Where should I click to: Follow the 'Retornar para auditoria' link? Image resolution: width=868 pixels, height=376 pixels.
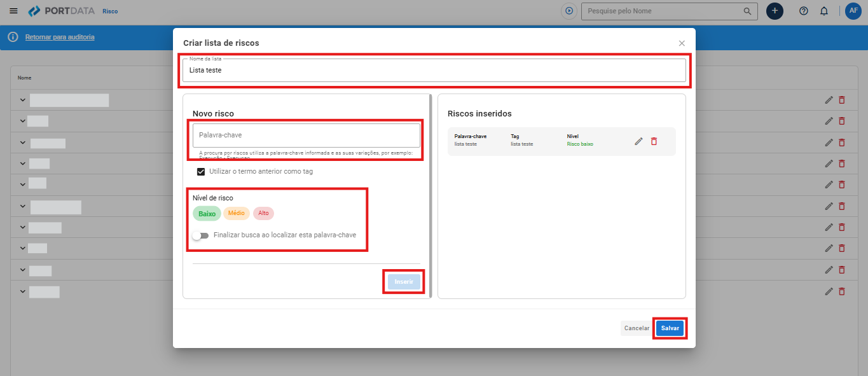(x=60, y=37)
